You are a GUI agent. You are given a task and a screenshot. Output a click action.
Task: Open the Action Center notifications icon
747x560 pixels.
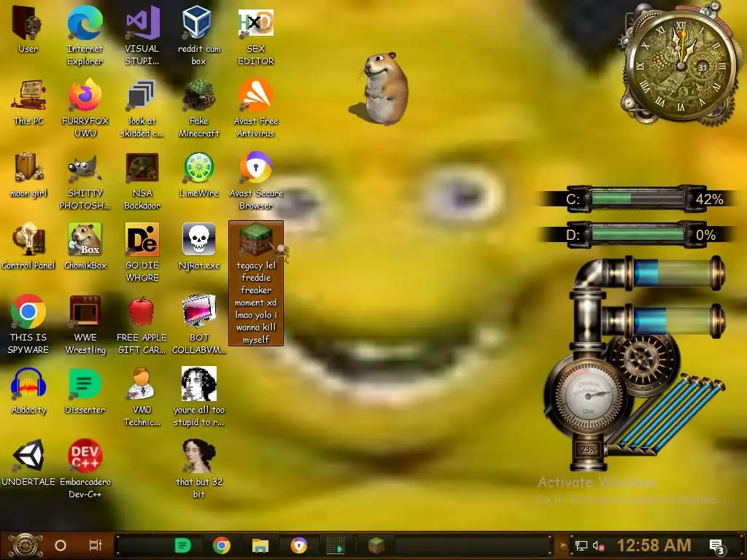[717, 546]
